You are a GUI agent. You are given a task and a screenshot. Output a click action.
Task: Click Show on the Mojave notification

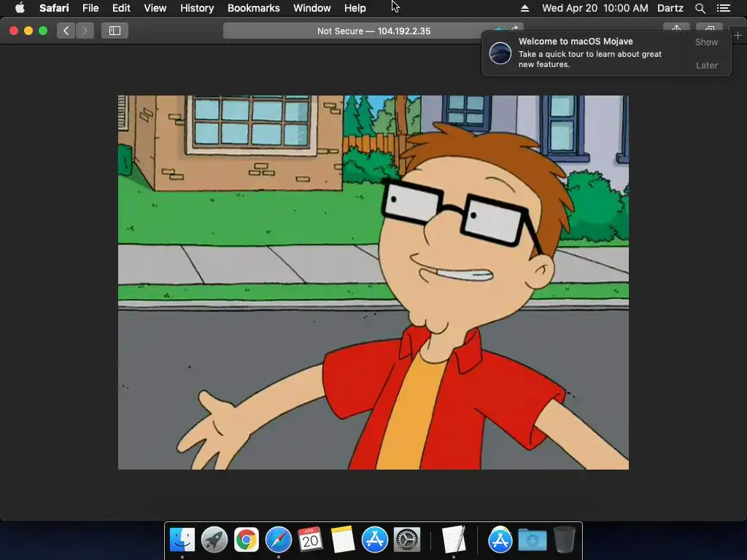tap(706, 42)
